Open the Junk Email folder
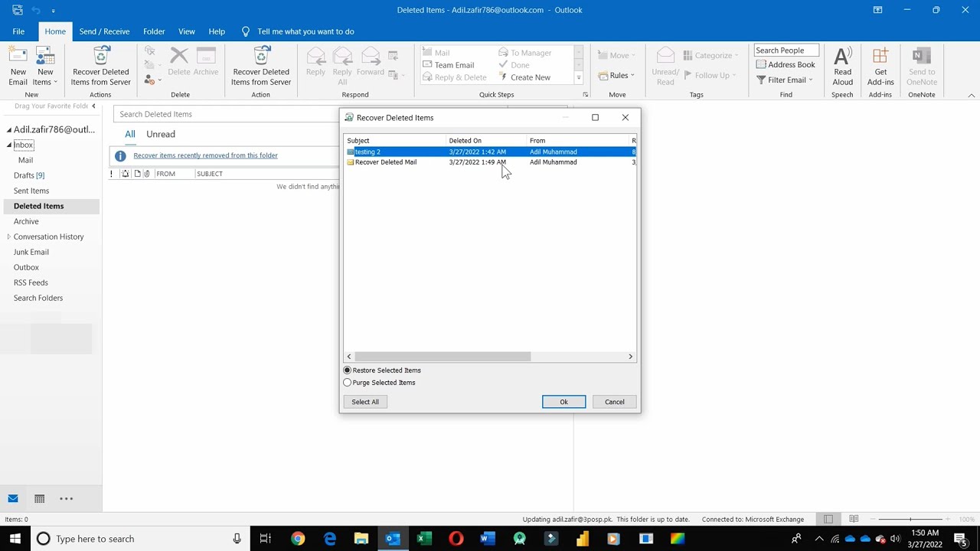The image size is (980, 551). [31, 252]
